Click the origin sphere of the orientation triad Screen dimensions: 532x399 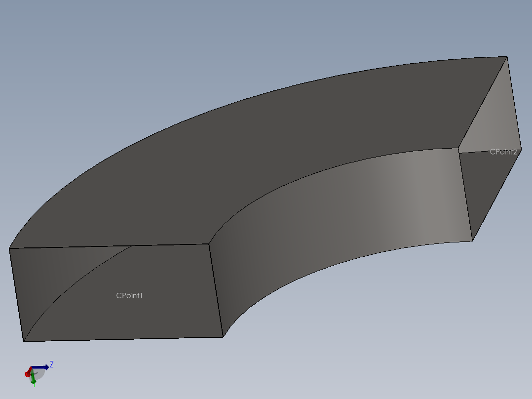(32, 367)
